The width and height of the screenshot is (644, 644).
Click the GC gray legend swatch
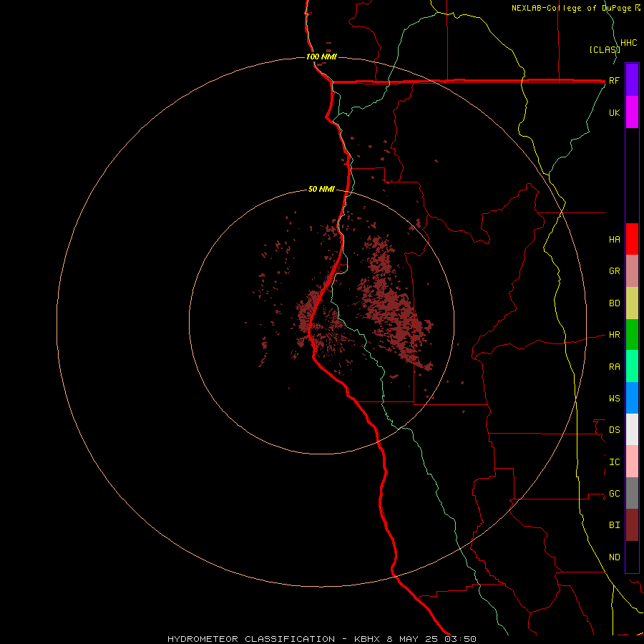click(632, 493)
